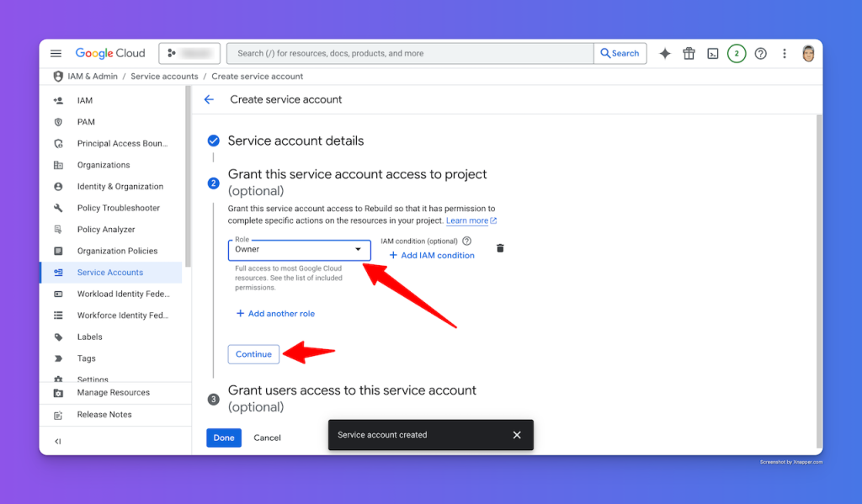The width and height of the screenshot is (862, 504).
Task: Go back with the left arrow
Action: coord(209,99)
